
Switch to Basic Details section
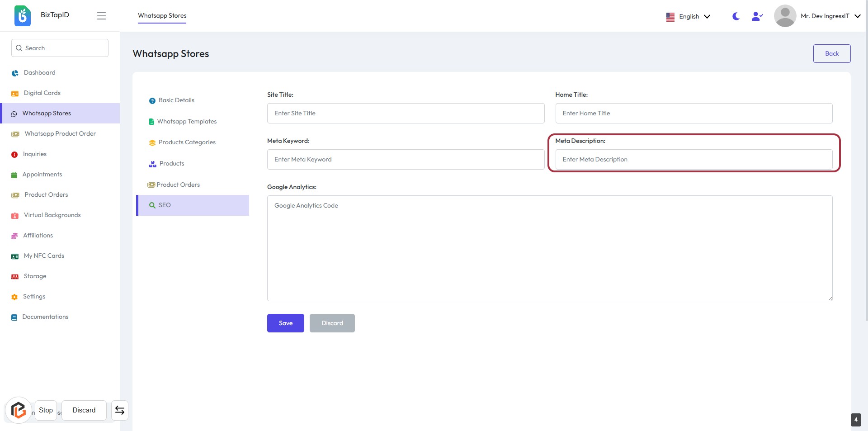(x=176, y=100)
